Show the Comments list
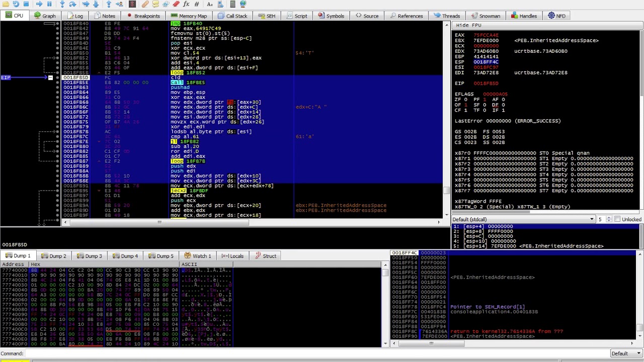This screenshot has width=644, height=362. click(x=155, y=4)
